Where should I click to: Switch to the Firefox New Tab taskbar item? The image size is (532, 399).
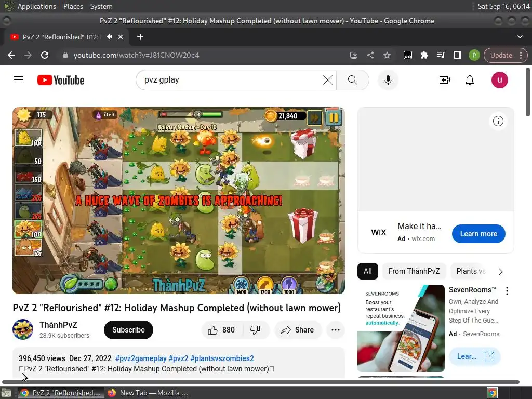point(148,393)
